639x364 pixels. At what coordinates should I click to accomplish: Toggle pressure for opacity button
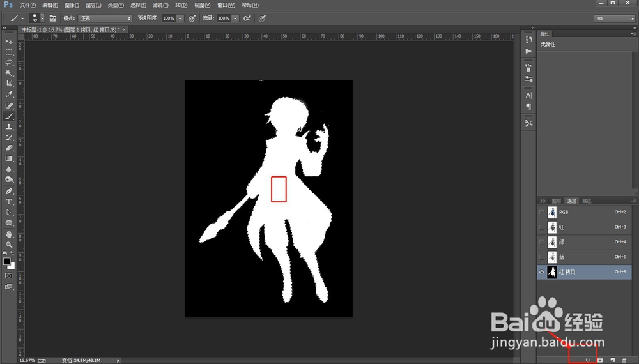pos(192,19)
